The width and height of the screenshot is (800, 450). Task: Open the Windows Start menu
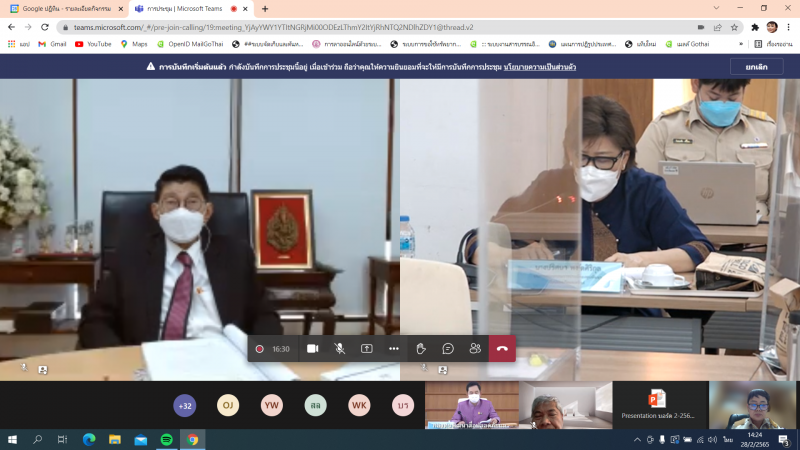(x=12, y=439)
